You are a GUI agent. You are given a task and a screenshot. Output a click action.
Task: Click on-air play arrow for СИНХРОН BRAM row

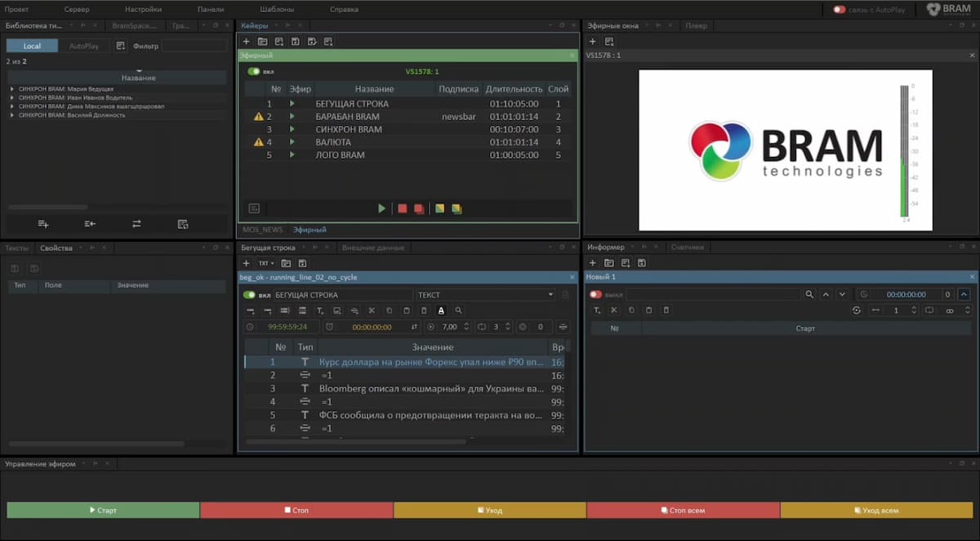coord(292,129)
